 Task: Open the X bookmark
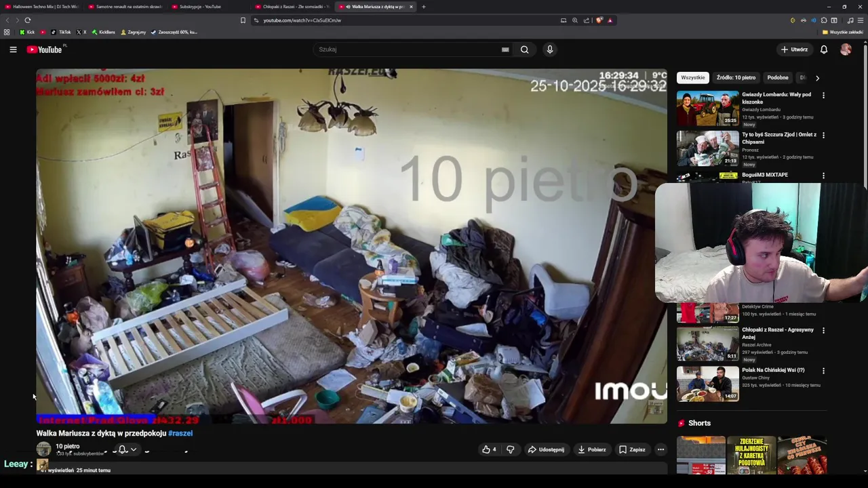pyautogui.click(x=81, y=32)
